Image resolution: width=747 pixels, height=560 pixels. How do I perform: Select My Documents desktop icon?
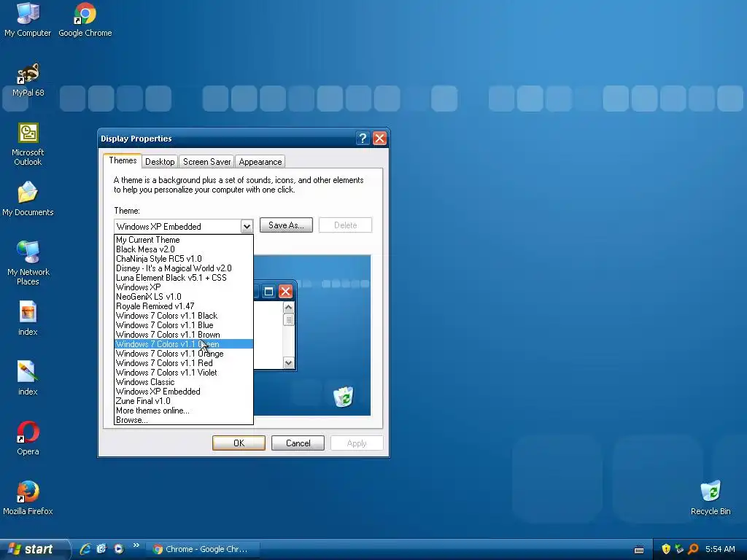click(28, 199)
